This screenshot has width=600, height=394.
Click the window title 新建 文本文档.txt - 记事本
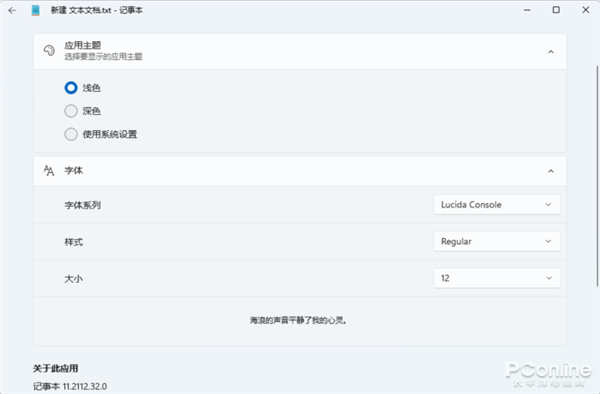(97, 10)
